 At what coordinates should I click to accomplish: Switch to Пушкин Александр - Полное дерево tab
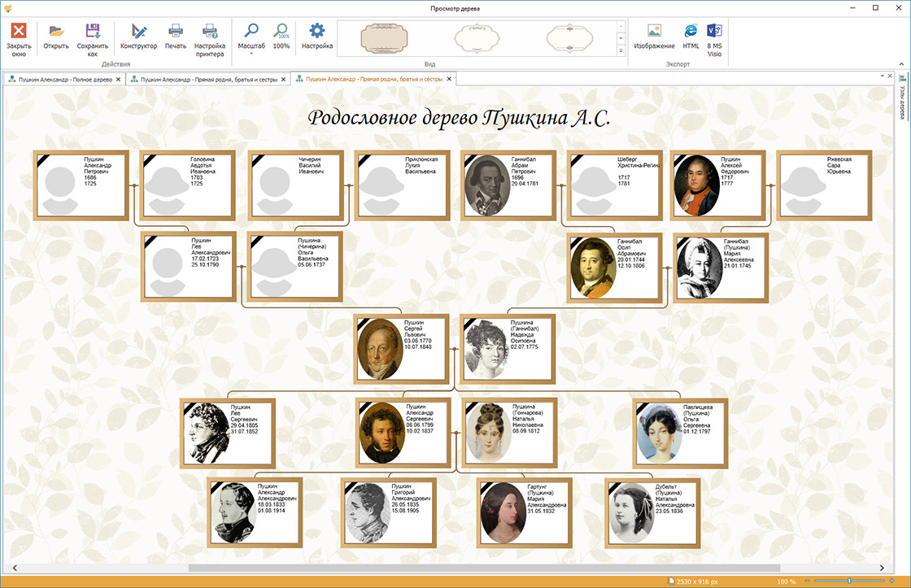pos(63,80)
